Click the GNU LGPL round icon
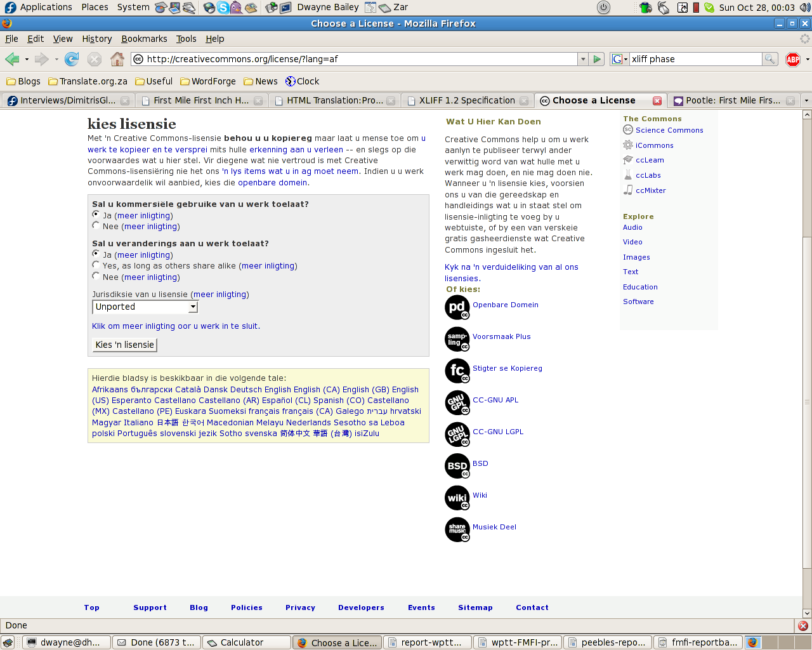812x650 pixels. tap(457, 435)
